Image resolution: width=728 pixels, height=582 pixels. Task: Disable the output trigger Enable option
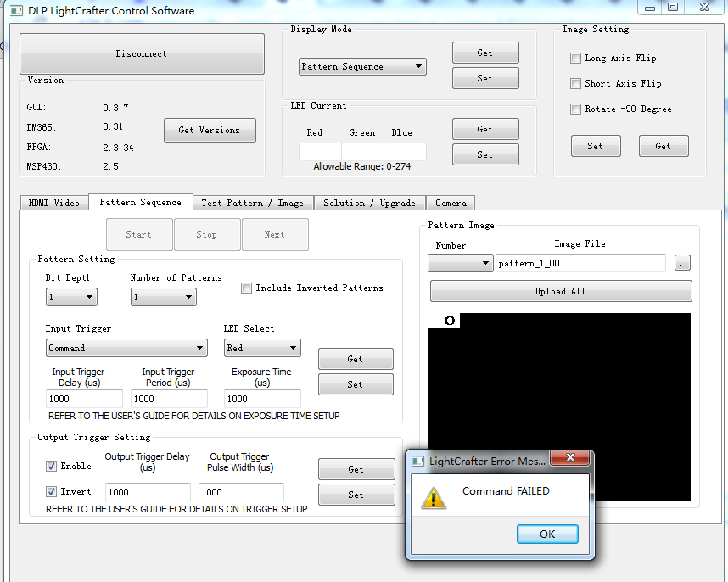pyautogui.click(x=52, y=466)
